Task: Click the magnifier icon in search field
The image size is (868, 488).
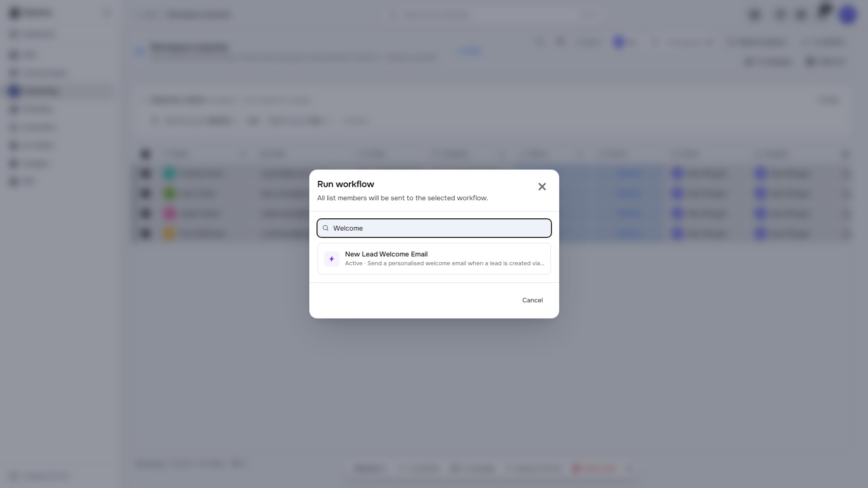Action: click(326, 228)
